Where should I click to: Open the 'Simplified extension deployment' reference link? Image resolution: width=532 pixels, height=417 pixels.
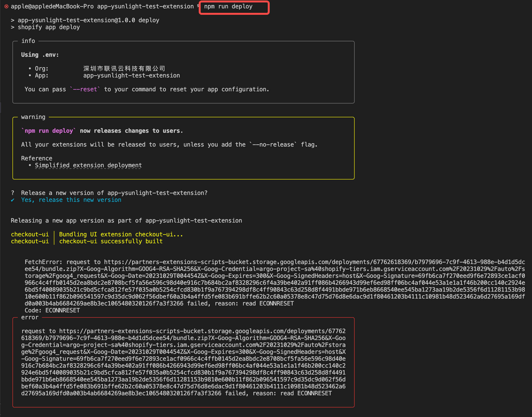[x=88, y=165]
